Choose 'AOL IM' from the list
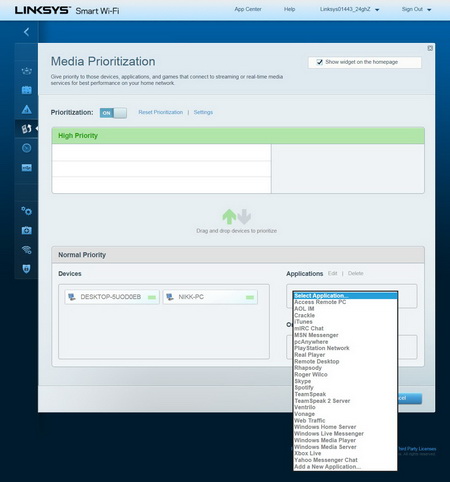This screenshot has width=450, height=482. [x=345, y=309]
